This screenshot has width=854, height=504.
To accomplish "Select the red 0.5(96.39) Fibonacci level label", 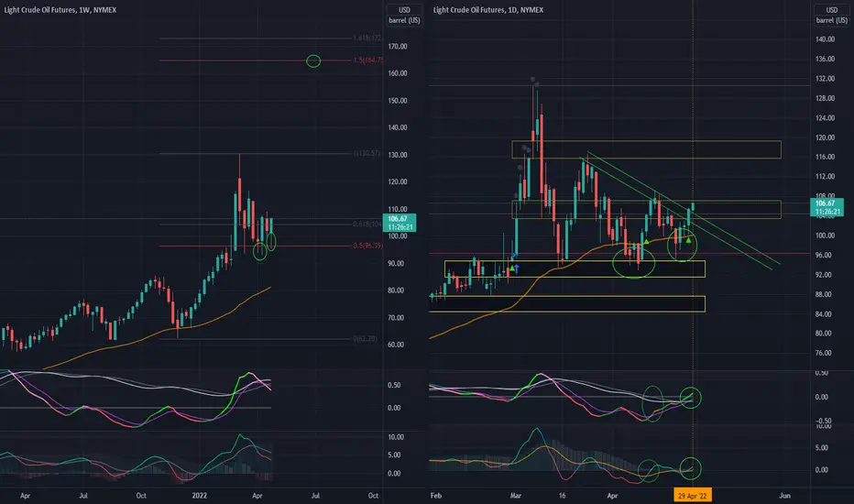I will pyautogui.click(x=367, y=246).
